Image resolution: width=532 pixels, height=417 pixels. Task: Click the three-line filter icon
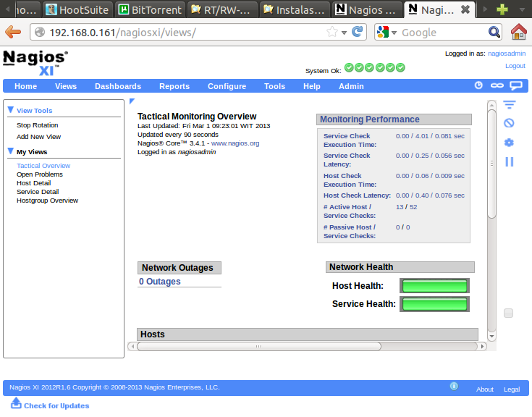click(x=509, y=106)
